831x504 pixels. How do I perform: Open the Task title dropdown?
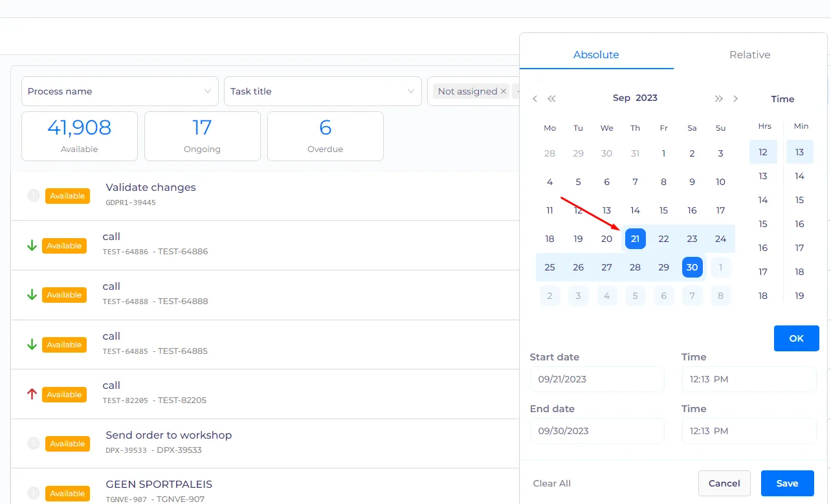pos(322,91)
